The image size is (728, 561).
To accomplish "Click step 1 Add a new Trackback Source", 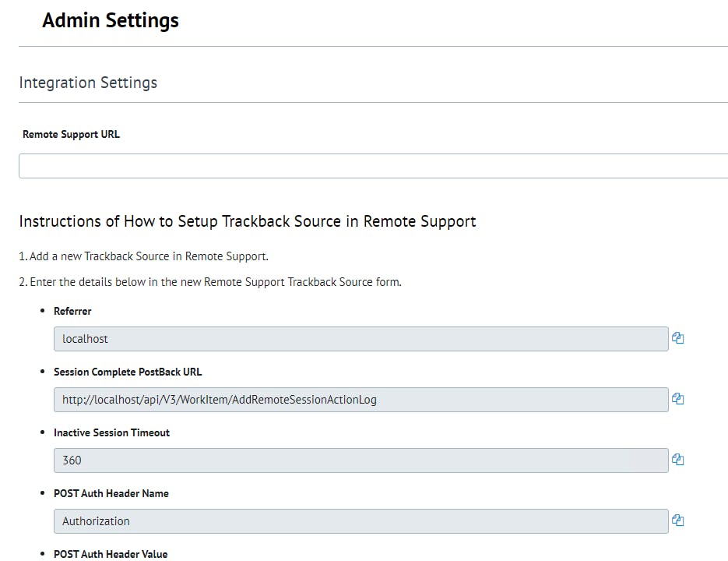I will [x=144, y=256].
